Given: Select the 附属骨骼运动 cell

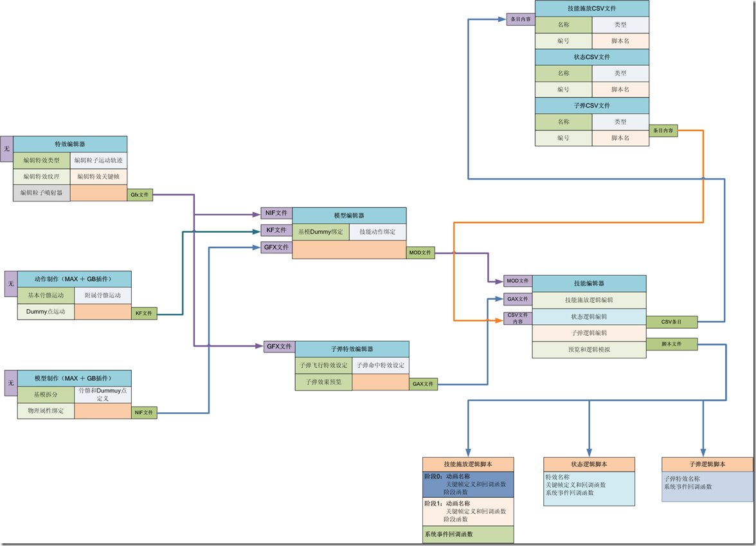Looking at the screenshot, I should coord(103,296).
